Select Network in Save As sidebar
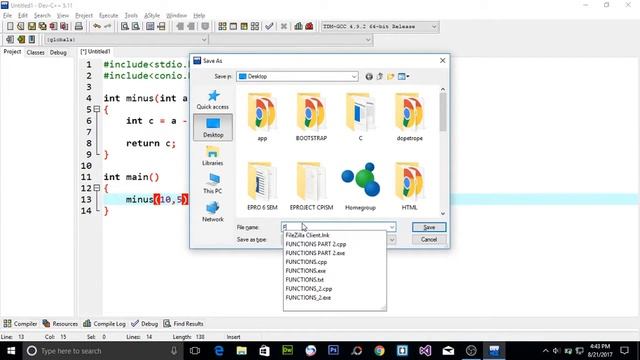 click(213, 211)
